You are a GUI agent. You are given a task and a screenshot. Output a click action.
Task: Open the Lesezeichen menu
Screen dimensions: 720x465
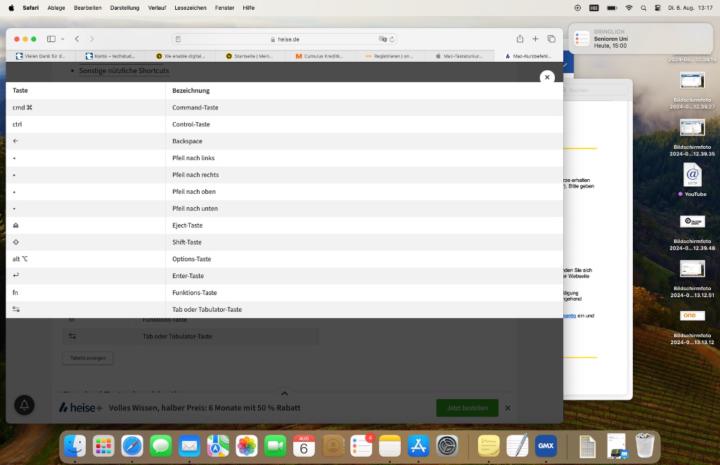(x=191, y=8)
